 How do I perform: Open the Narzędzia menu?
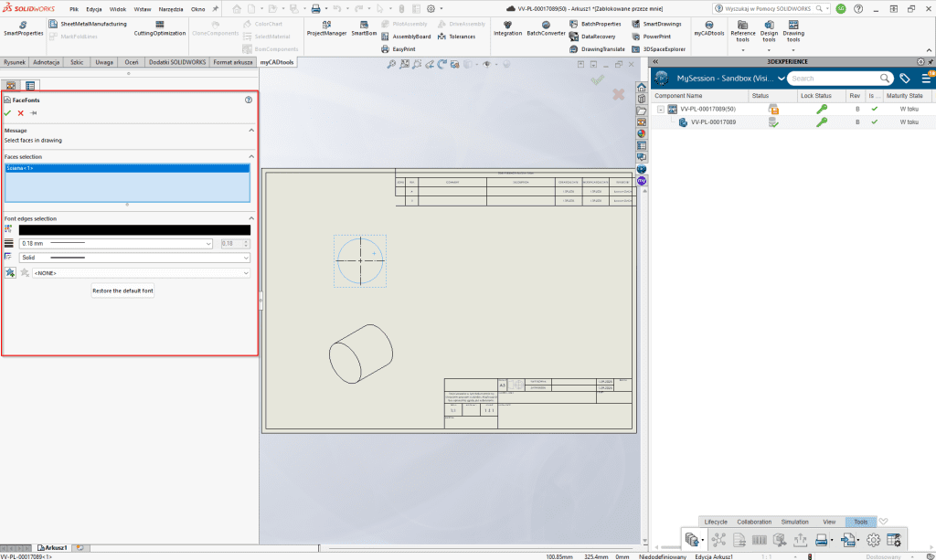point(171,9)
